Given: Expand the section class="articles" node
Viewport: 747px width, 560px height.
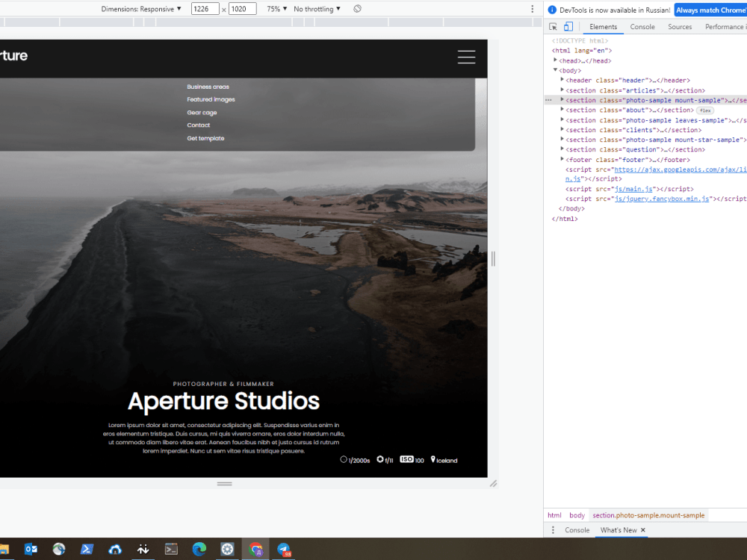Looking at the screenshot, I should (x=562, y=90).
